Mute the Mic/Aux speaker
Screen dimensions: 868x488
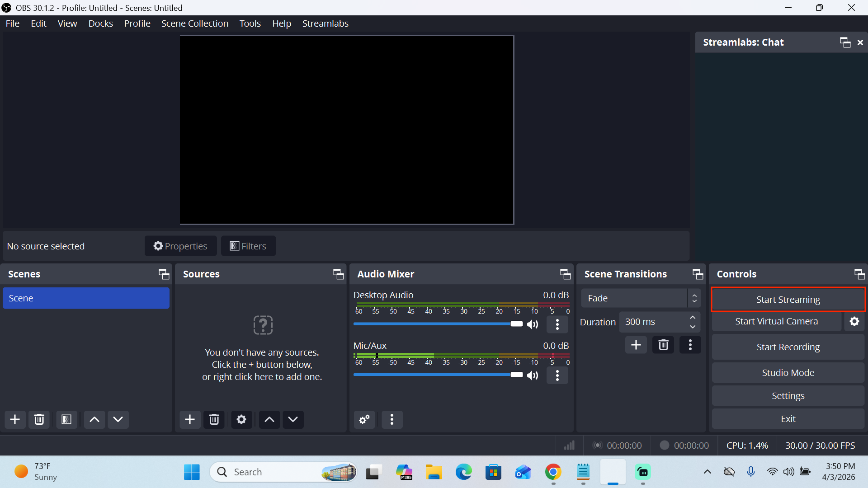(x=533, y=375)
